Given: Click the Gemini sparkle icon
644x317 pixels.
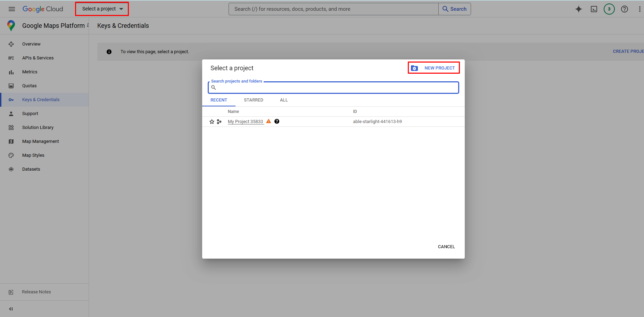Looking at the screenshot, I should pyautogui.click(x=578, y=9).
